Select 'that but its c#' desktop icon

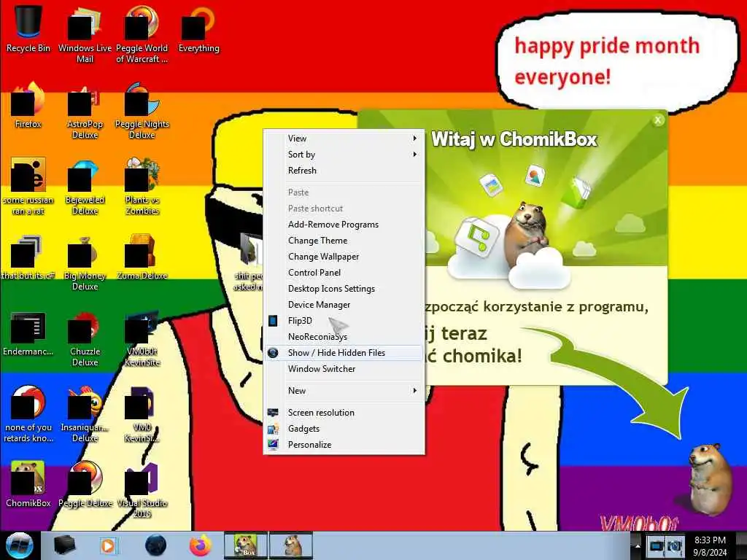click(28, 257)
